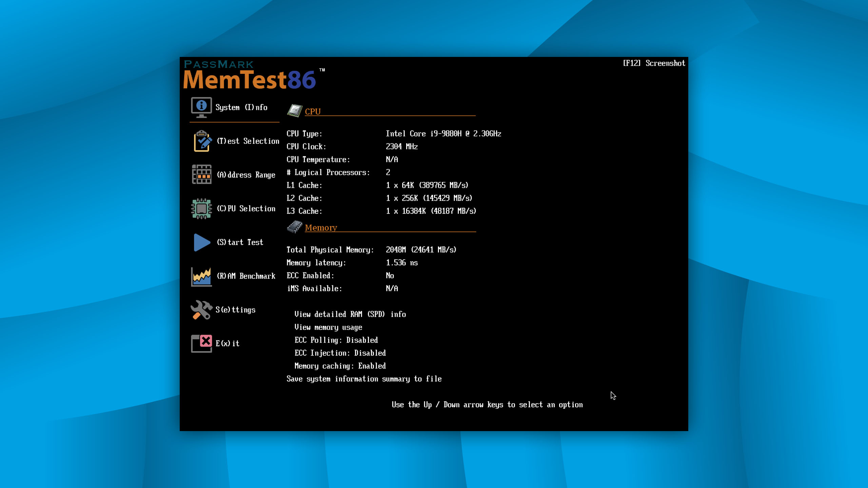Select View memory usage option

pos(328,327)
